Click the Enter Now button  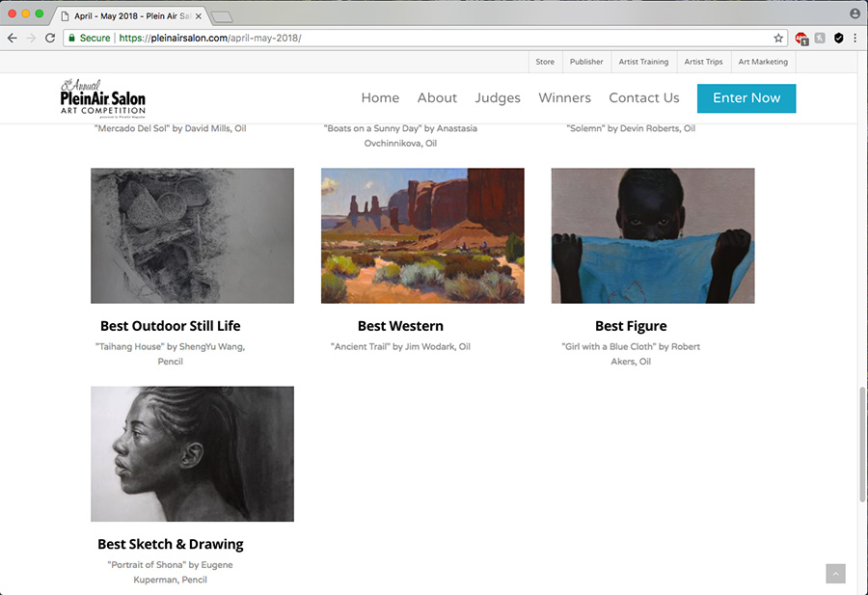[x=746, y=98]
